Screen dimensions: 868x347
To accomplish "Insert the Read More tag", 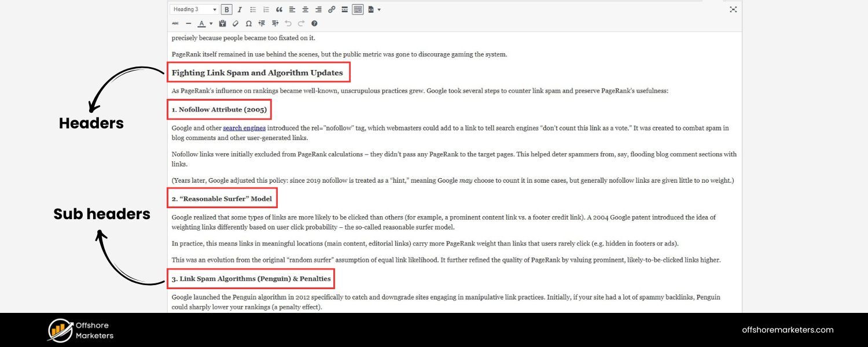I will pos(344,9).
